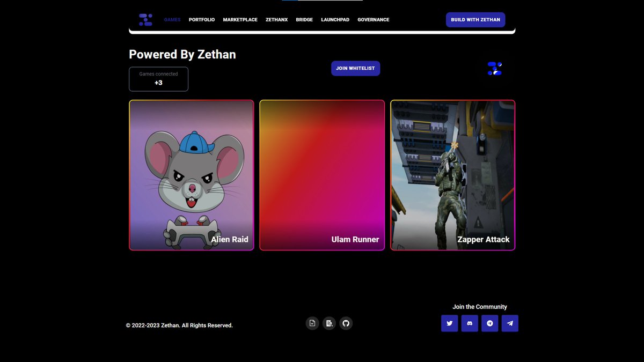This screenshot has height=362, width=644.
Task: Open the Zapper Attack game card
Action: tap(453, 175)
